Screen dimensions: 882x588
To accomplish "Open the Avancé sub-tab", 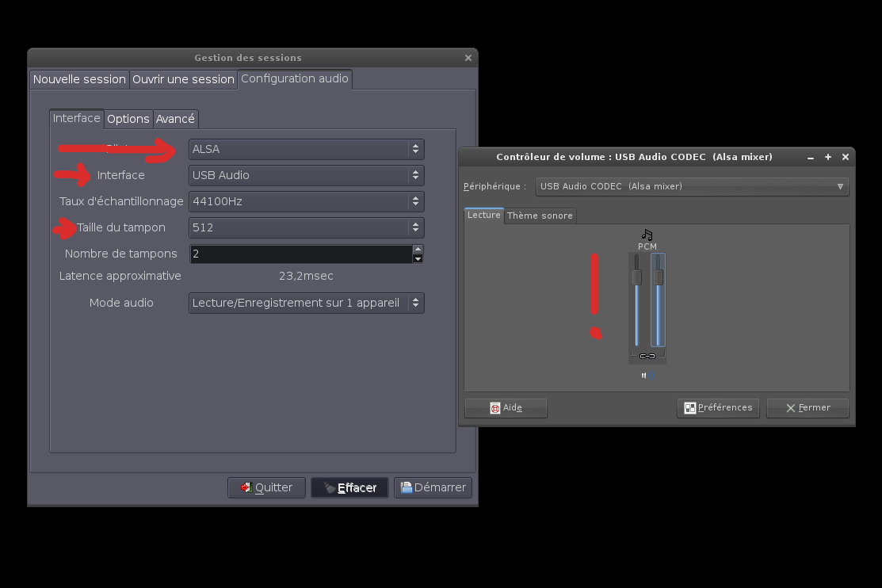I will [175, 120].
